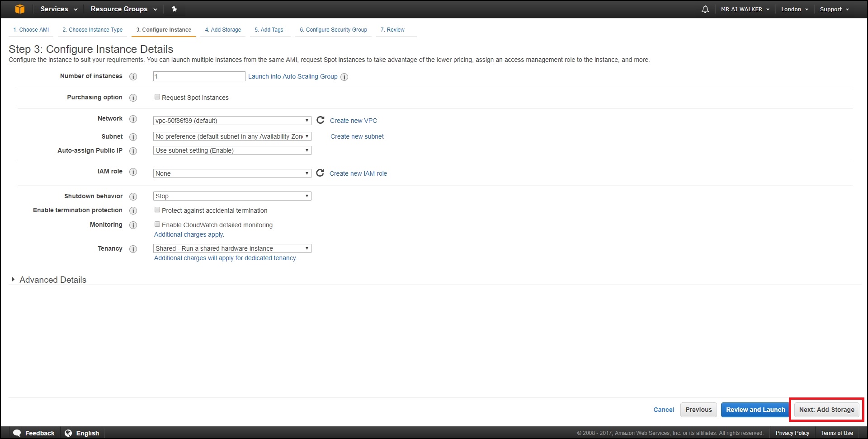This screenshot has height=439, width=868.
Task: Click Next: Add Storage button
Action: pyautogui.click(x=826, y=410)
